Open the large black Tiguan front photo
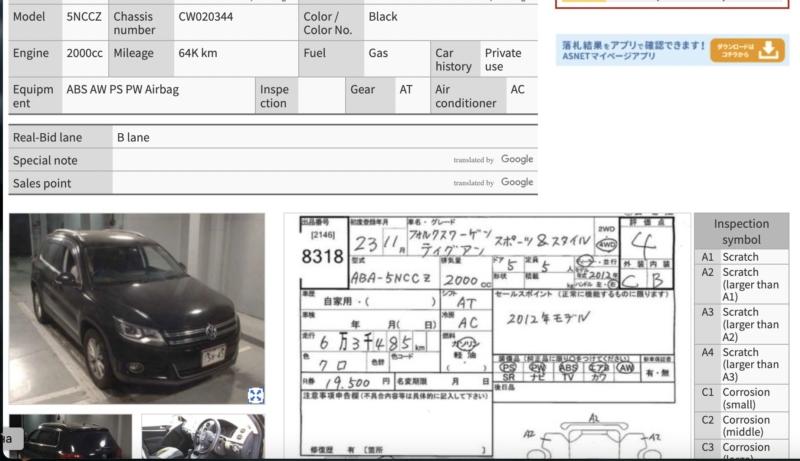The width and height of the screenshot is (800, 461). [x=137, y=308]
